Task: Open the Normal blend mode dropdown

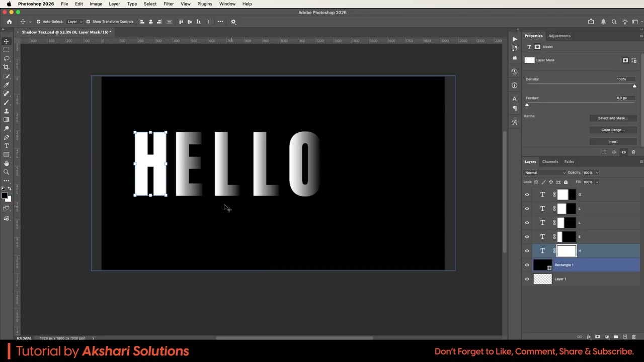Action: 545,173
